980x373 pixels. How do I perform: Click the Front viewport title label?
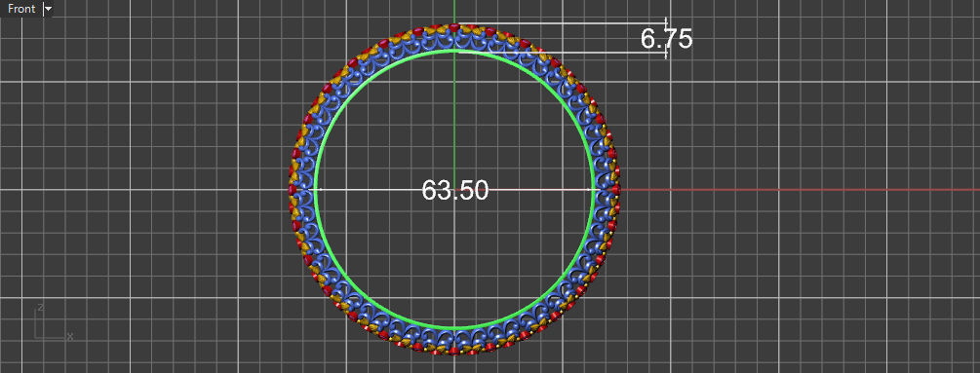pos(21,10)
